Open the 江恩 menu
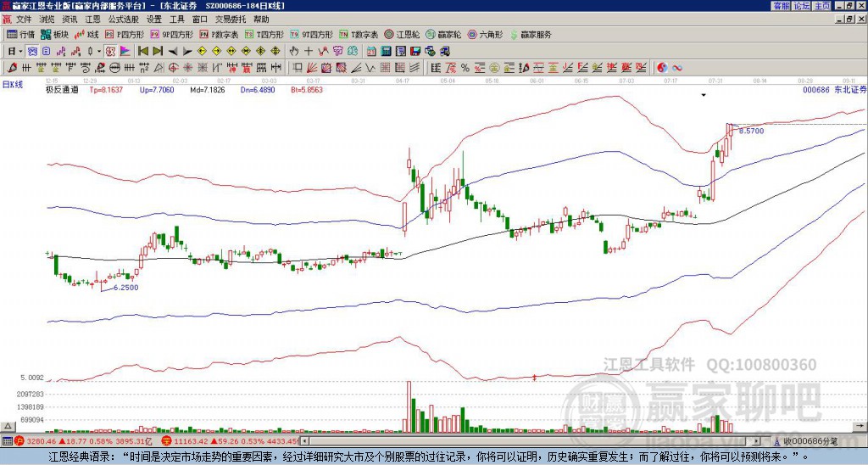868x465 pixels. coord(93,20)
